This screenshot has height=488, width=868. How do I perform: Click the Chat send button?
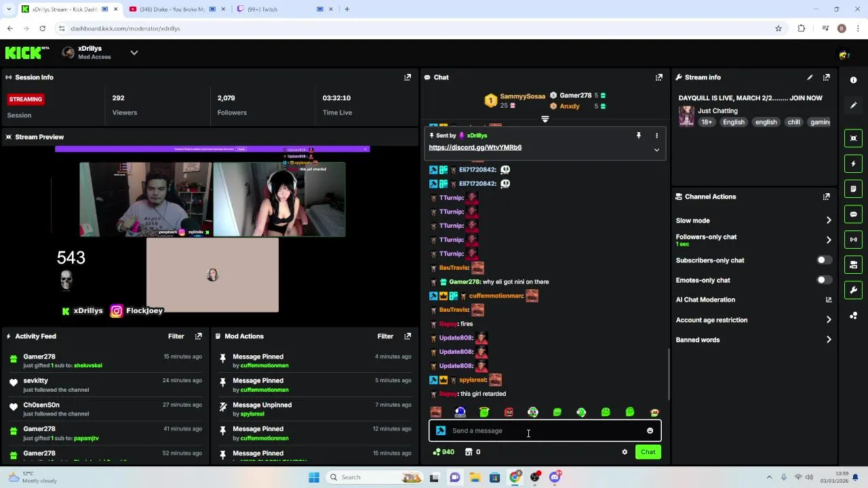(x=648, y=452)
